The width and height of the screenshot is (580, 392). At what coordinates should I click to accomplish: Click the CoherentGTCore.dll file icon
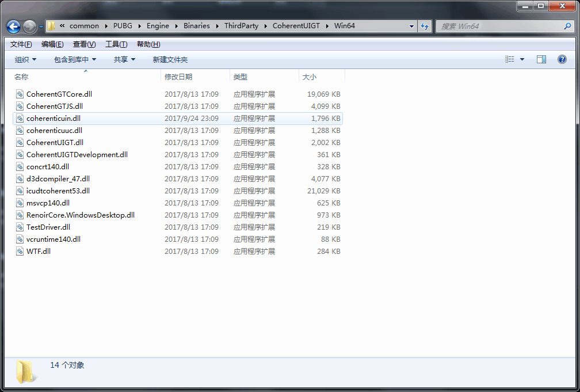point(20,94)
